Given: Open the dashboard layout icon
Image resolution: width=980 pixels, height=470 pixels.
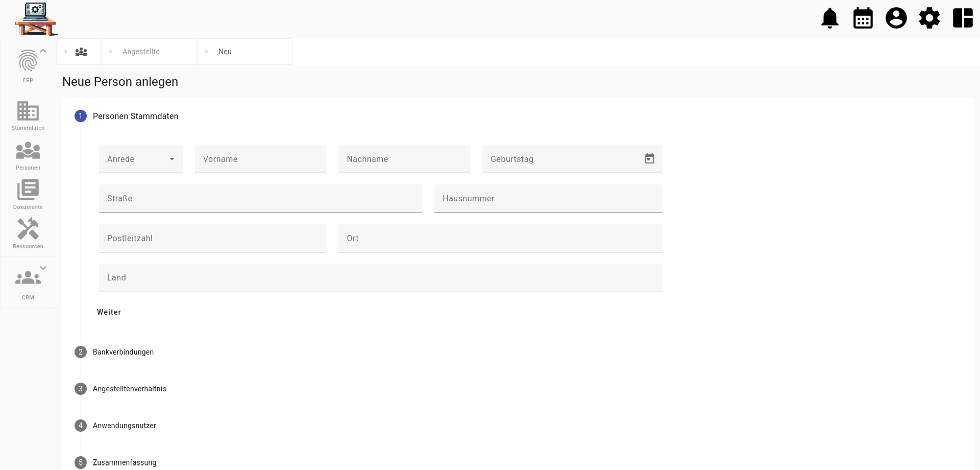Looking at the screenshot, I should pos(963,18).
